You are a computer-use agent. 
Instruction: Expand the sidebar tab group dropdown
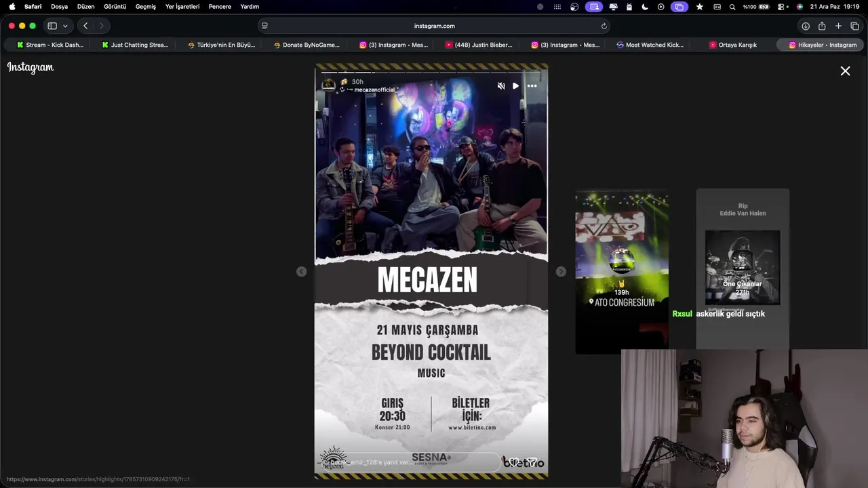coord(65,26)
